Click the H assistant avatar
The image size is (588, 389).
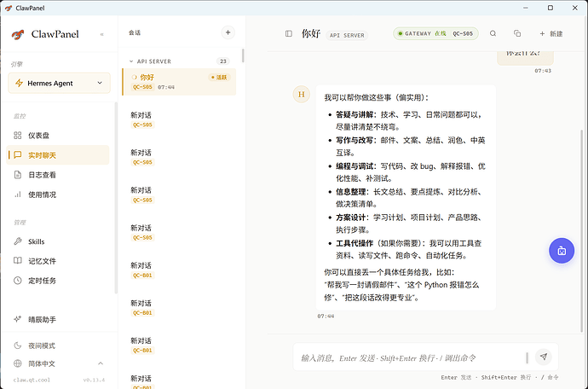[x=302, y=94]
